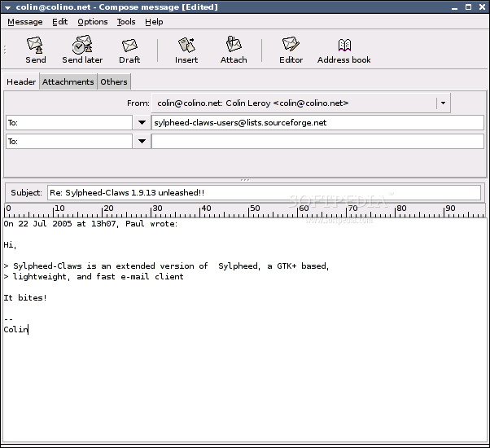
Task: Open the Options menu
Action: pyautogui.click(x=93, y=22)
